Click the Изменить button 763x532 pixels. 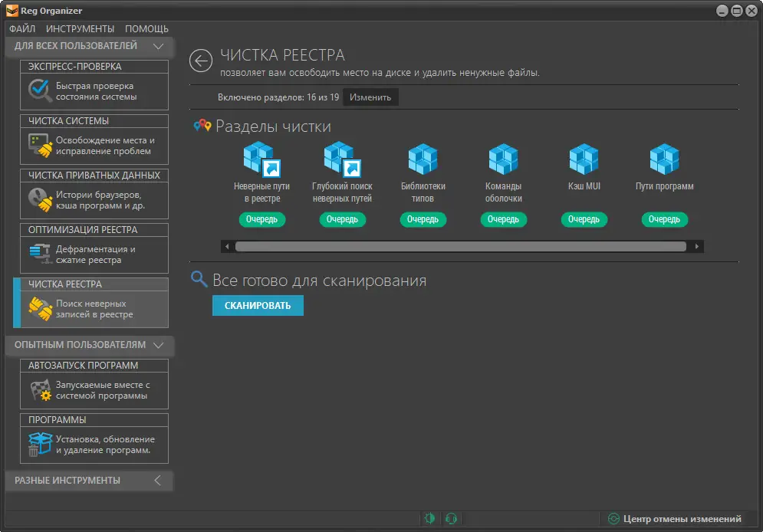(370, 97)
